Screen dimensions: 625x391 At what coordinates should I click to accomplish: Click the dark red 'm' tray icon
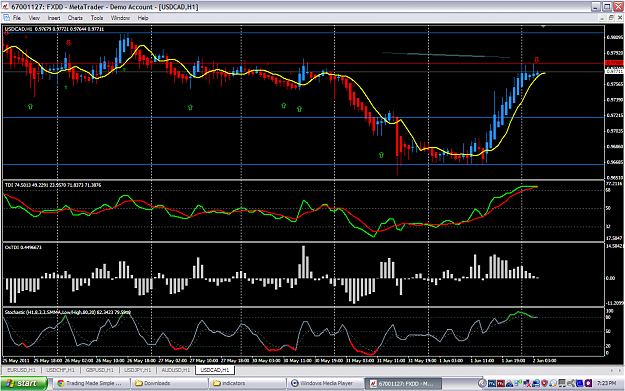pyautogui.click(x=501, y=383)
